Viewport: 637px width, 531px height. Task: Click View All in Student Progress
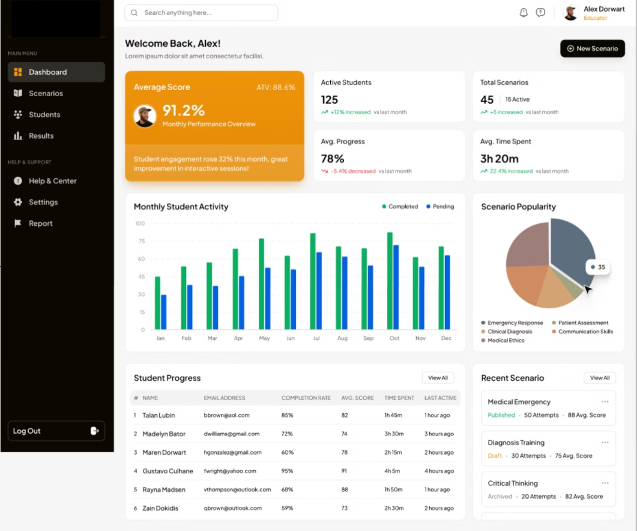(438, 378)
